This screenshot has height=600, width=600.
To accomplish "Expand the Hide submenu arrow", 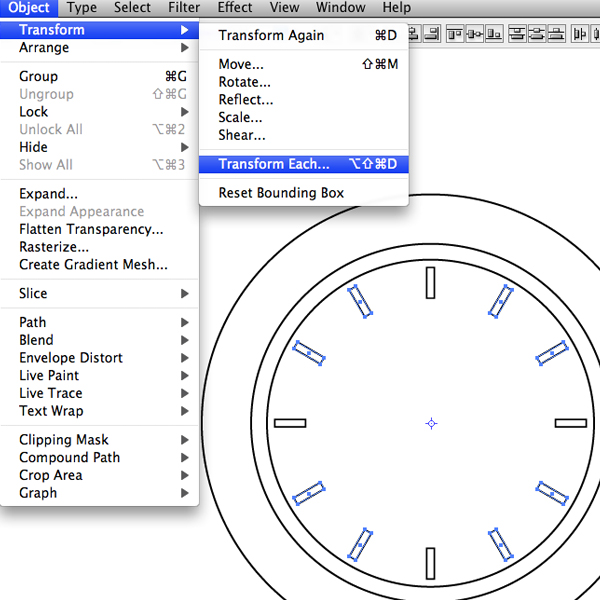I will (185, 147).
